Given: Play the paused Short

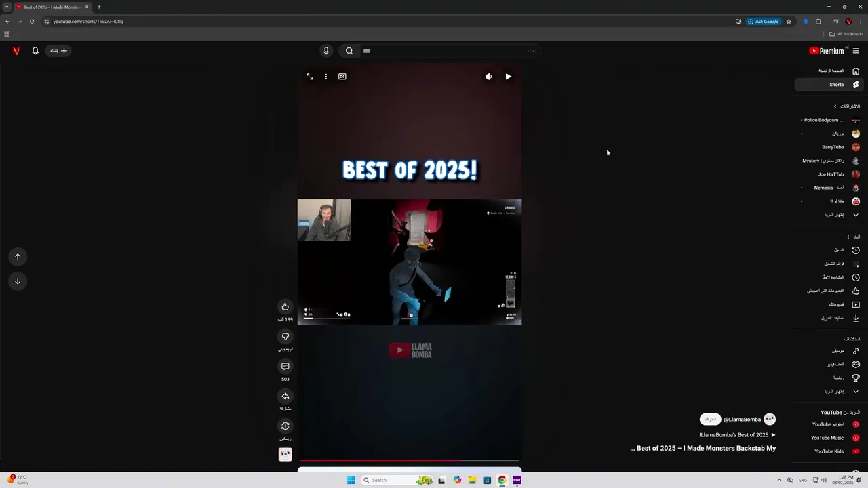Looking at the screenshot, I should click(508, 77).
